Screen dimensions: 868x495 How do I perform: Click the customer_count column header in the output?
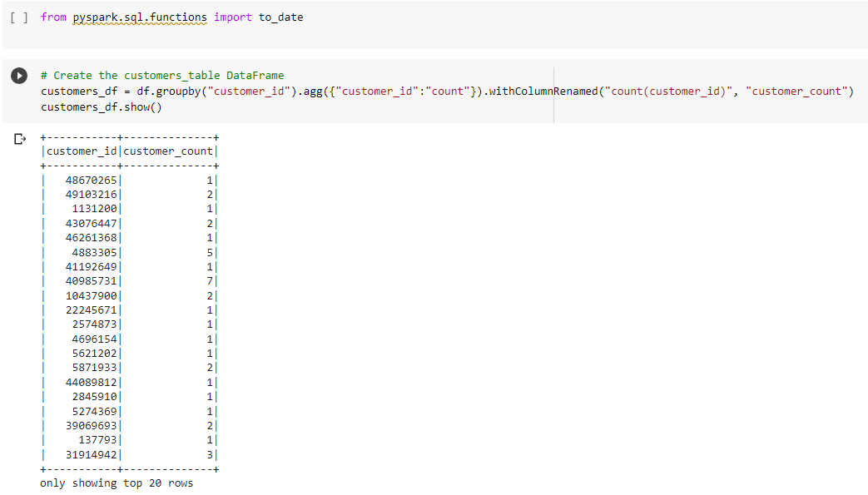pos(169,151)
